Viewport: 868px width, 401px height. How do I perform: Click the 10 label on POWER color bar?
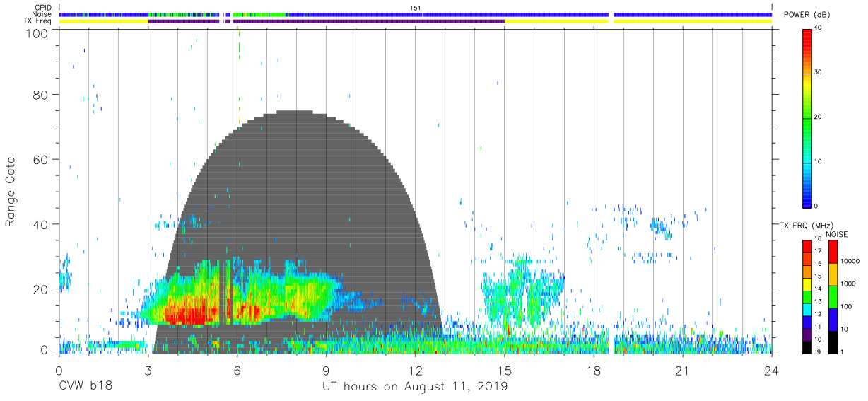pos(819,162)
